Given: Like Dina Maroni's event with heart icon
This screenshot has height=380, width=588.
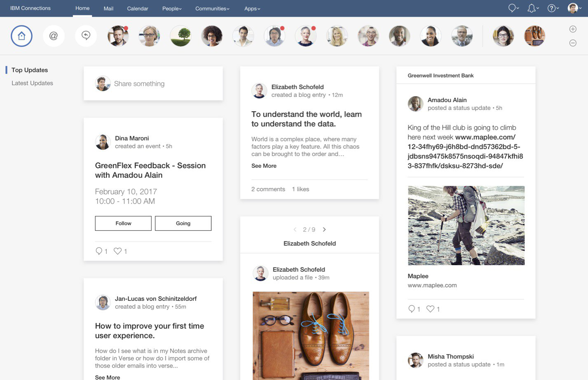Looking at the screenshot, I should 118,251.
